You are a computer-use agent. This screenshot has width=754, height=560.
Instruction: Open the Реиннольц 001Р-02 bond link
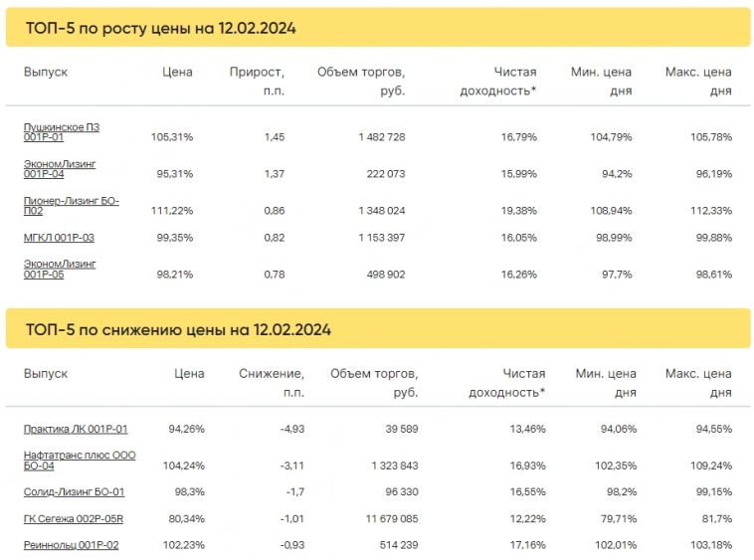(72, 545)
